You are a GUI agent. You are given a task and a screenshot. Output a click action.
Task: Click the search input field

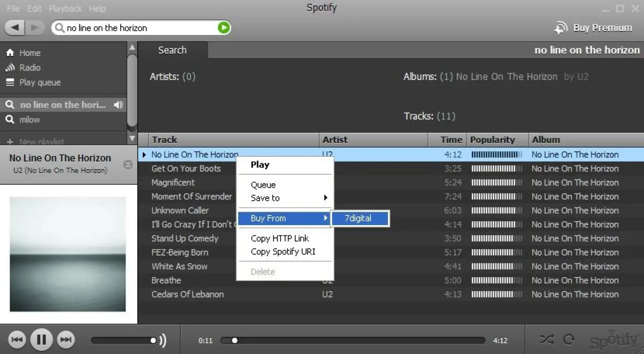(141, 28)
